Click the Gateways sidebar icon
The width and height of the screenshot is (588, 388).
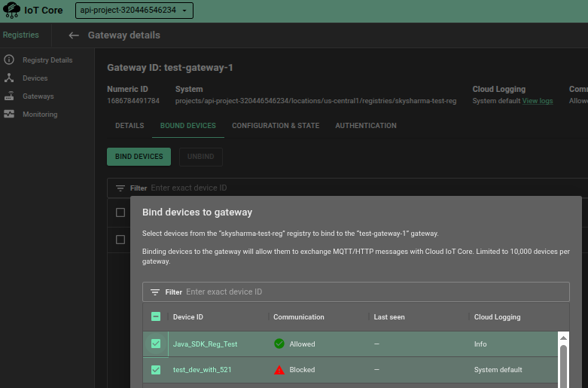(x=9, y=96)
